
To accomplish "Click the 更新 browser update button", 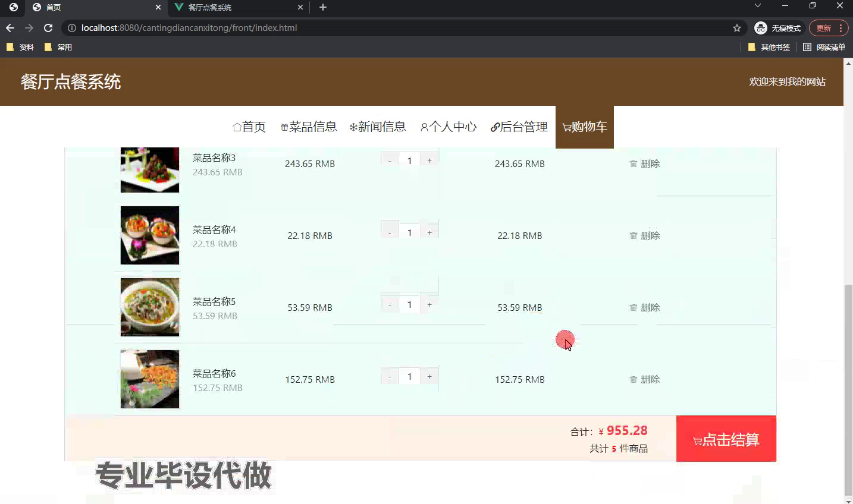I will (827, 28).
